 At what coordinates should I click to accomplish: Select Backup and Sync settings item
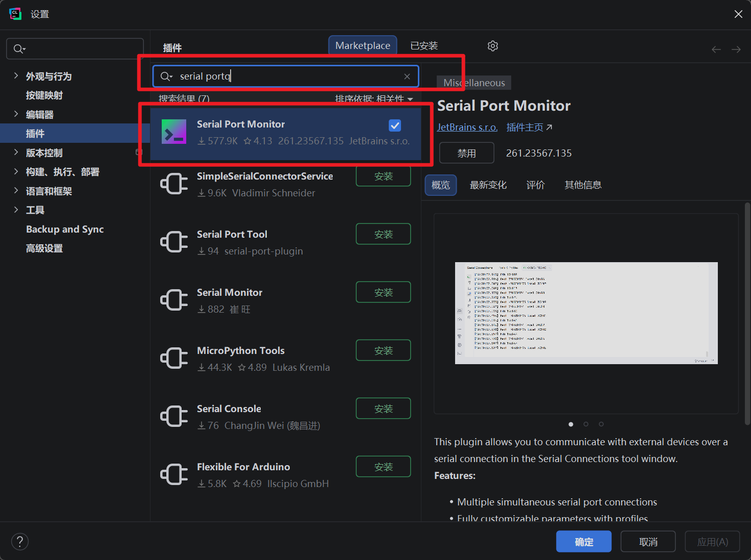pyautogui.click(x=65, y=230)
